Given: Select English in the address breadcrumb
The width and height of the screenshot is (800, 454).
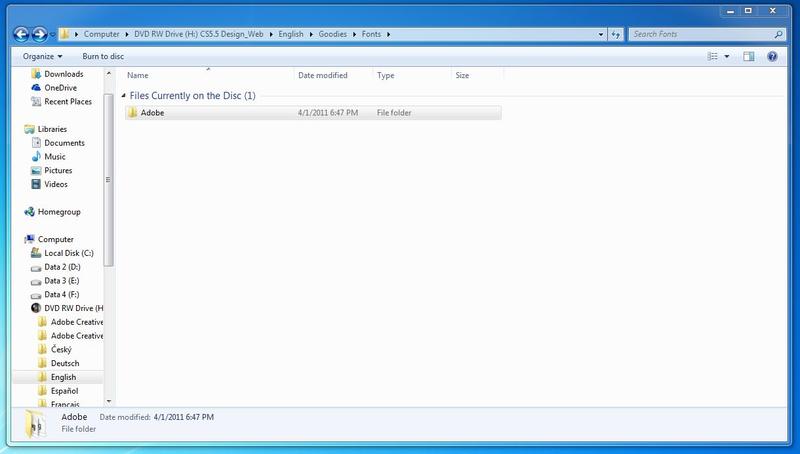Looking at the screenshot, I should click(x=291, y=34).
